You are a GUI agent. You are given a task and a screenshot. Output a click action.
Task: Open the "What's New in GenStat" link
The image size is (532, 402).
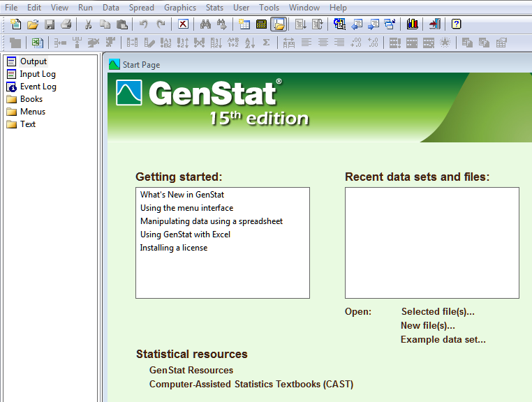click(x=182, y=195)
